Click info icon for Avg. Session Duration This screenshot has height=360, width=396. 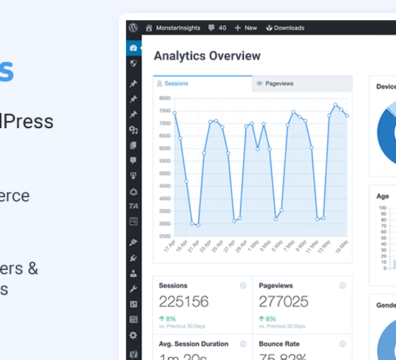[243, 344]
